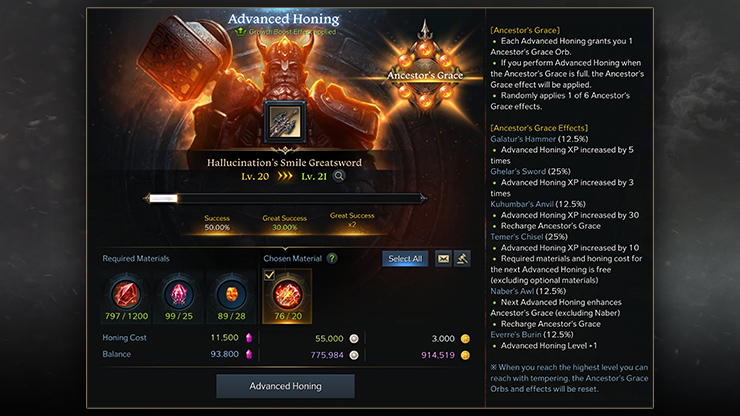The height and width of the screenshot is (416, 740).
Task: Click Select All button
Action: [x=405, y=259]
